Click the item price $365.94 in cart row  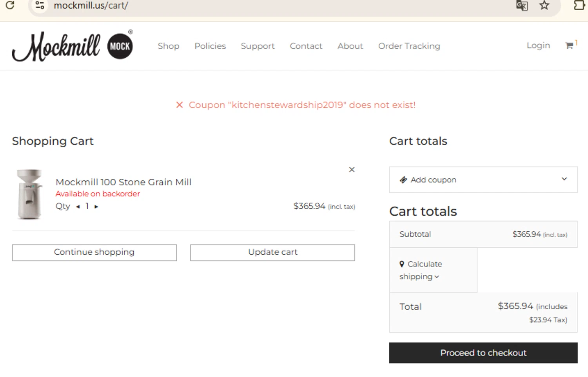(x=309, y=206)
